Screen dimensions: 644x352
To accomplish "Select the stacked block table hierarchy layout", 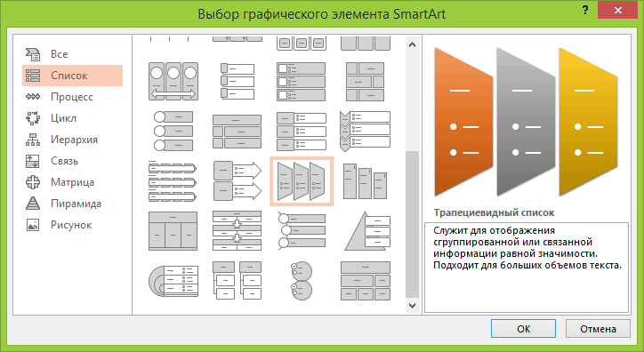I will [365, 281].
